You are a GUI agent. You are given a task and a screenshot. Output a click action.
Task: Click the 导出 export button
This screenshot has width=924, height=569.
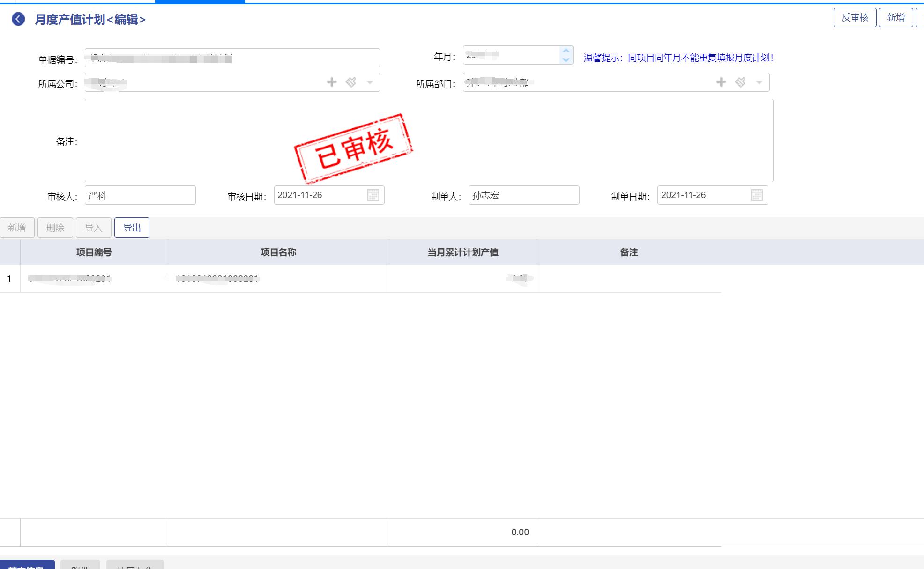coord(132,228)
